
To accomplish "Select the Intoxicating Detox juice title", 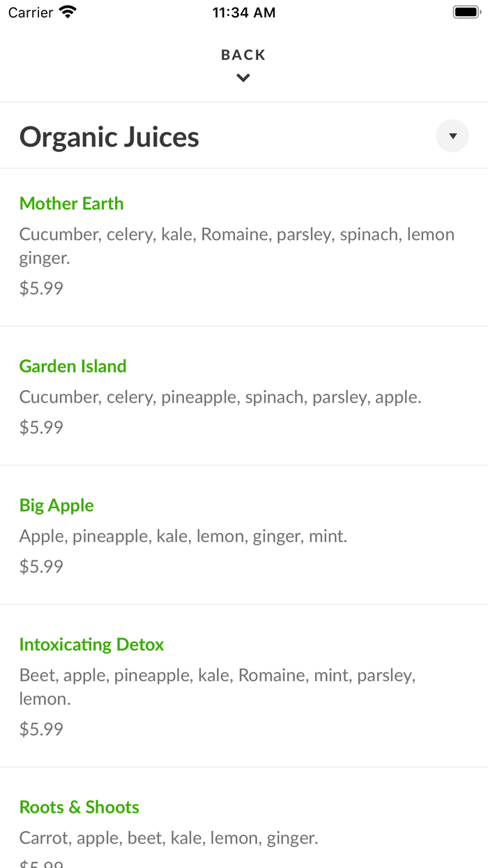I will [x=91, y=645].
